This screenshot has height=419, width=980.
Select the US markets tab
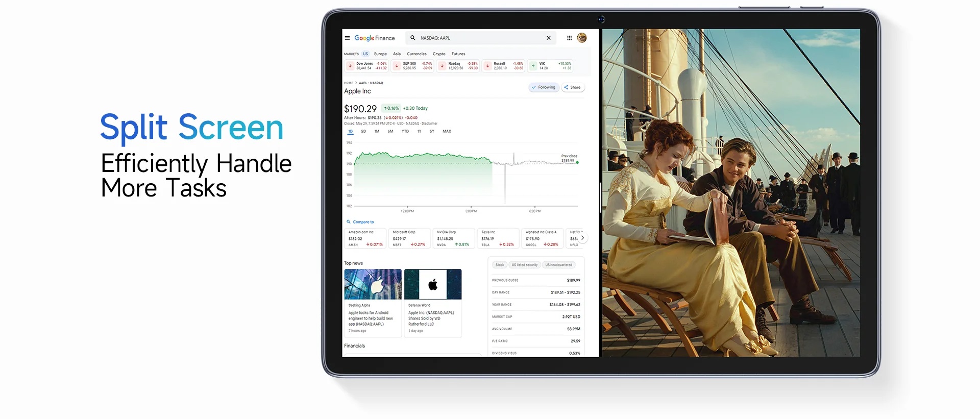(x=365, y=54)
